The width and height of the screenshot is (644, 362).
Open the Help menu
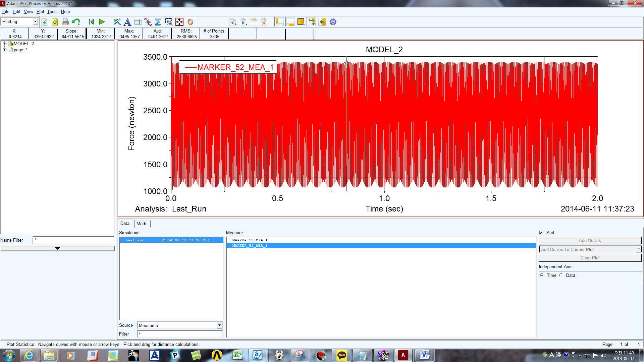(65, 11)
